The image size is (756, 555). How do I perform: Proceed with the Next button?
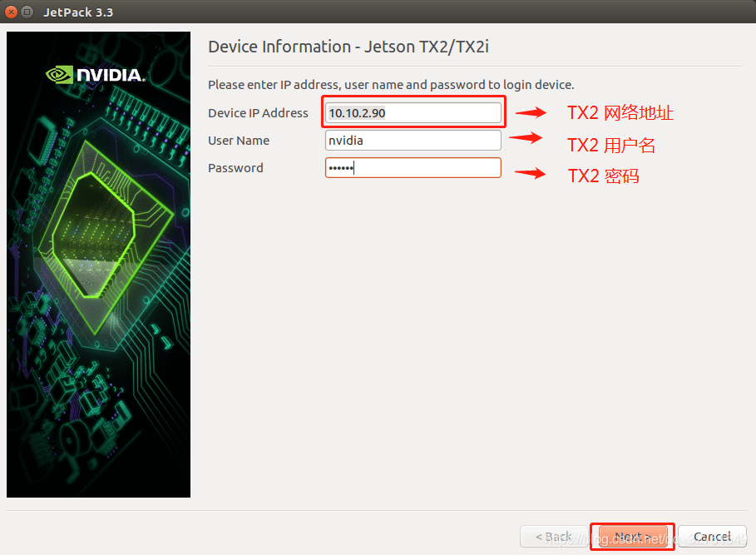tap(633, 537)
